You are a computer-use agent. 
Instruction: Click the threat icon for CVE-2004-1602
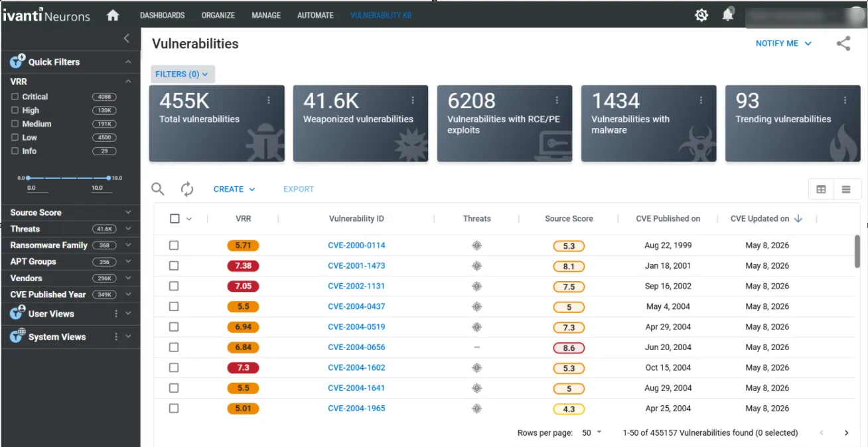pyautogui.click(x=476, y=367)
